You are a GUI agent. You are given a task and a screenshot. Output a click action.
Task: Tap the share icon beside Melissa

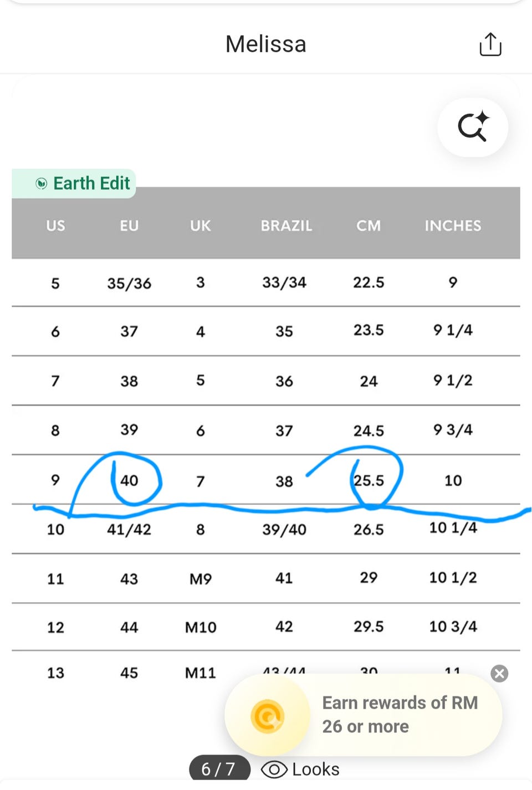click(490, 44)
